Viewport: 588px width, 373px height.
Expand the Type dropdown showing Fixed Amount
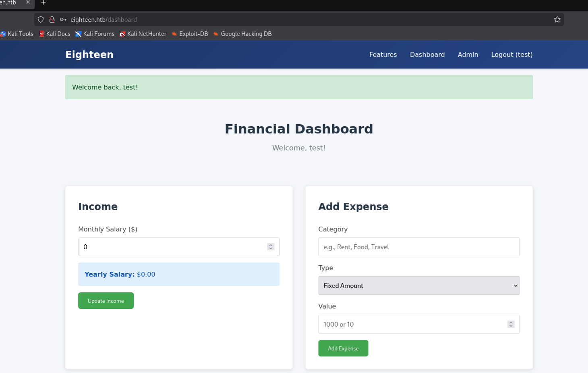(419, 285)
